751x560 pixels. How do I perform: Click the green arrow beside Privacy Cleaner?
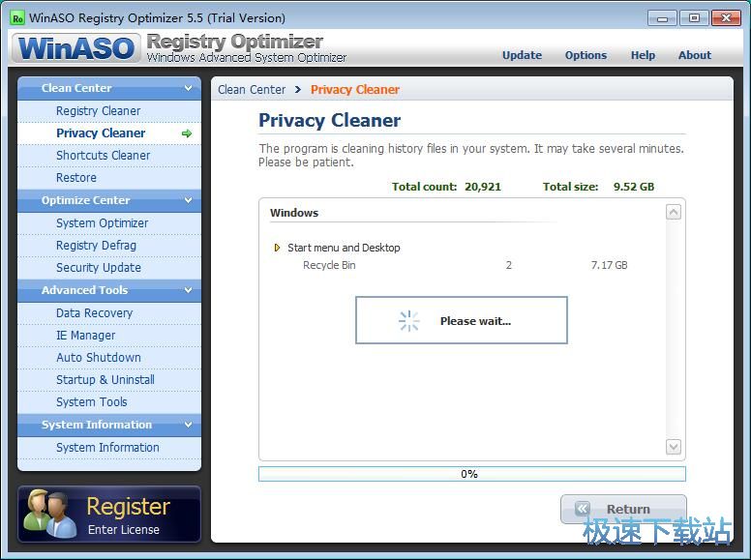click(x=187, y=133)
